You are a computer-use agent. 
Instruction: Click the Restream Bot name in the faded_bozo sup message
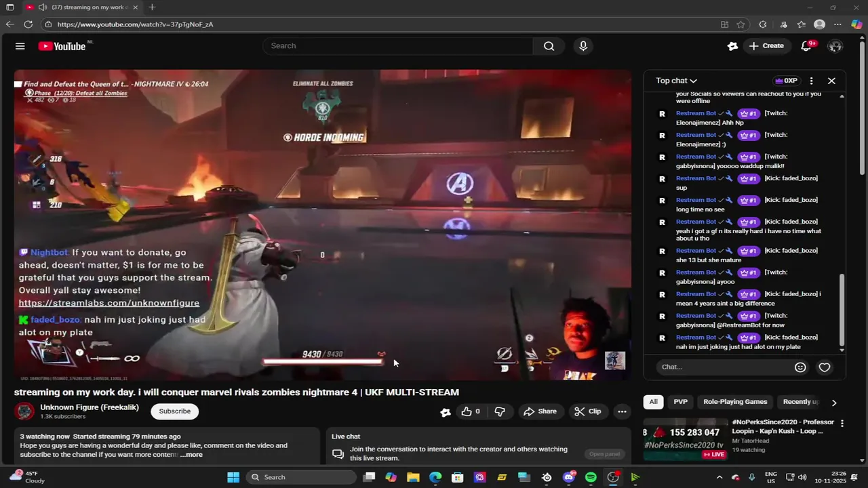pos(696,178)
